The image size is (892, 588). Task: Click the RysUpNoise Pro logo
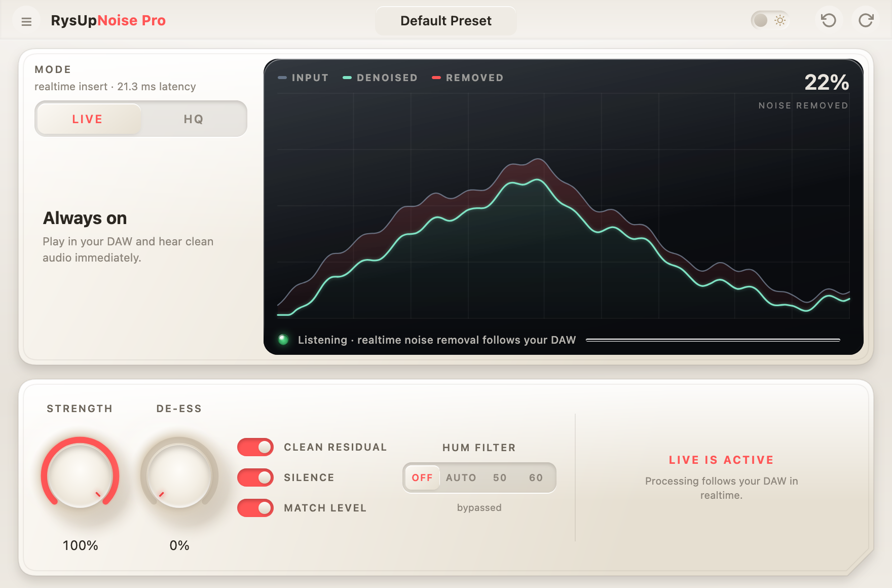click(x=108, y=20)
